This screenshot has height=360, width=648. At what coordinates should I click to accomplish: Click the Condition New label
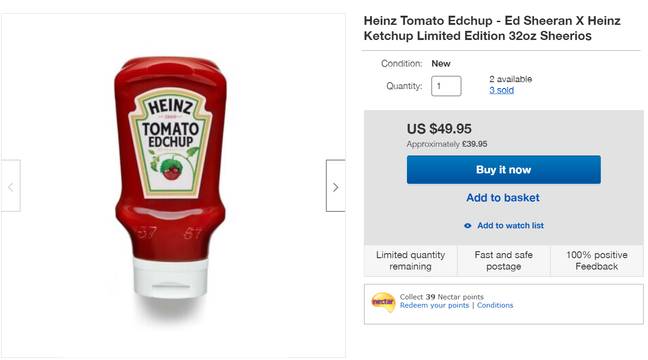(416, 64)
